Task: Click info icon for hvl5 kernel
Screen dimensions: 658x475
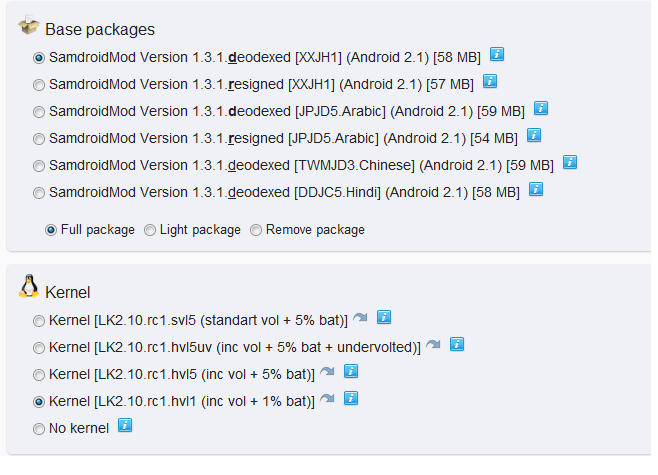Action: (351, 371)
